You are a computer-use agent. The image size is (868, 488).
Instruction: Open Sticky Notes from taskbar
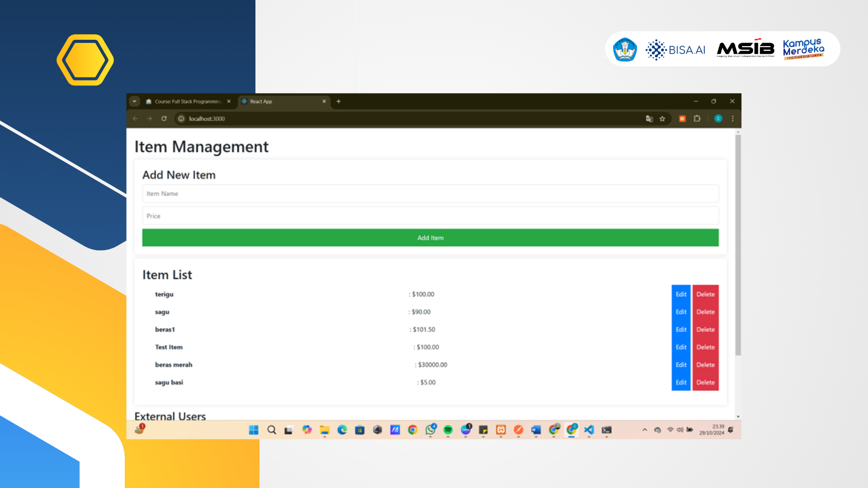tap(483, 430)
